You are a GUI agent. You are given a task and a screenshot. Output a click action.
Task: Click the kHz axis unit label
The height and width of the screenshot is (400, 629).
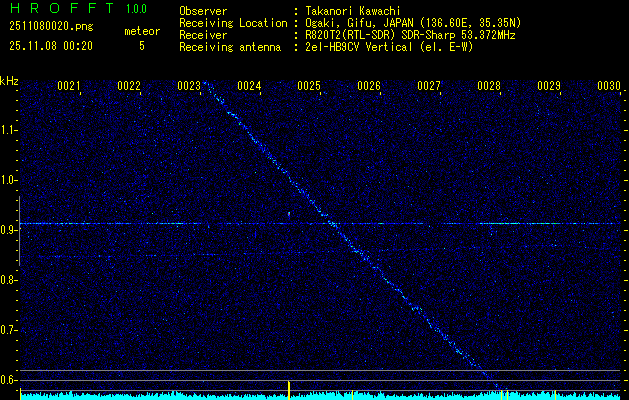pos(9,80)
